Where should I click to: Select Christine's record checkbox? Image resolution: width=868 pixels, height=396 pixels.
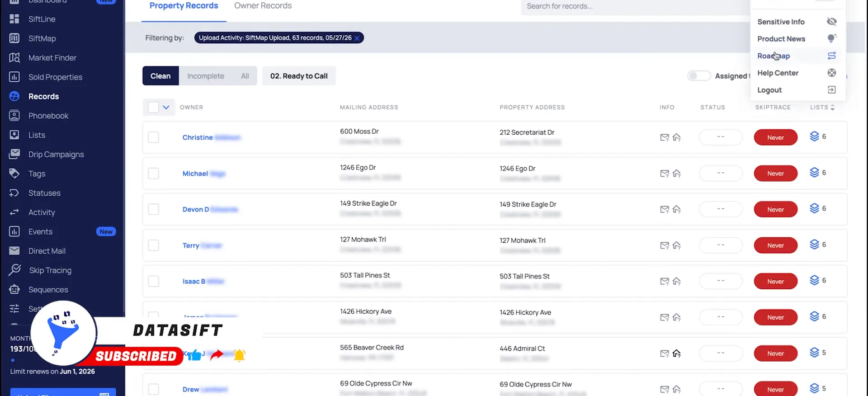tap(154, 137)
